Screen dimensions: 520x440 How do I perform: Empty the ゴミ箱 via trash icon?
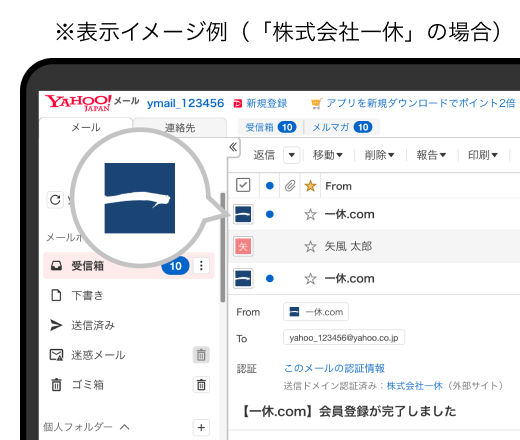click(201, 385)
